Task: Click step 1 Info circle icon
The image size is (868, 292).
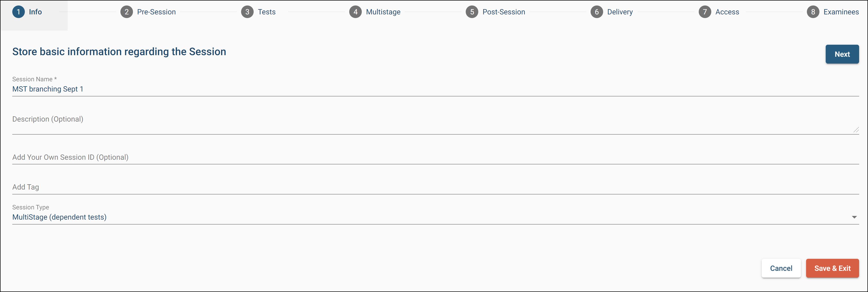Action: [19, 12]
